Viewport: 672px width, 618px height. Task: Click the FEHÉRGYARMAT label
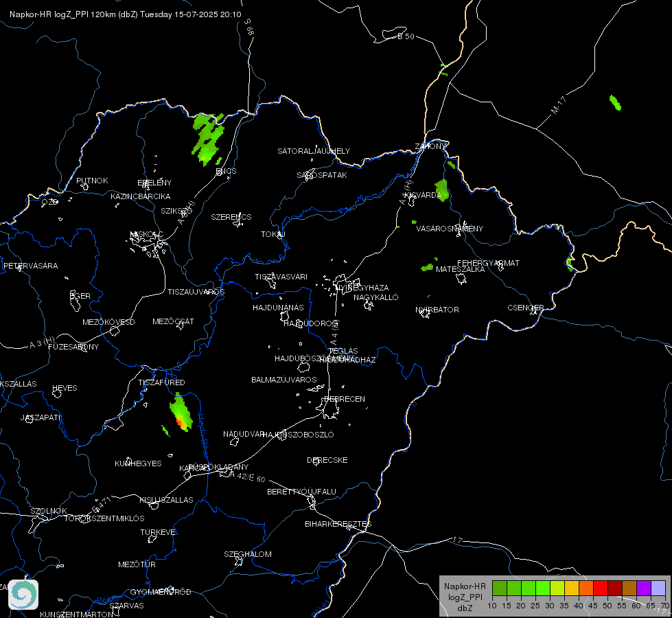click(x=488, y=263)
